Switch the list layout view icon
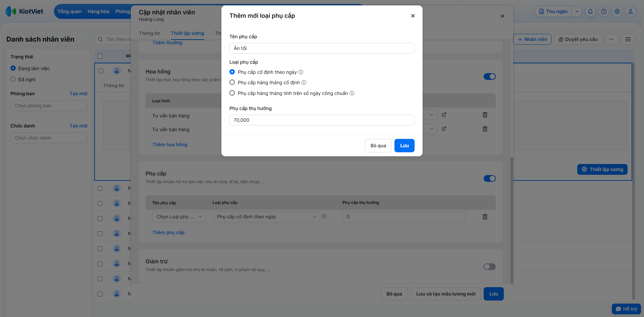This screenshot has height=317, width=644. (628, 39)
